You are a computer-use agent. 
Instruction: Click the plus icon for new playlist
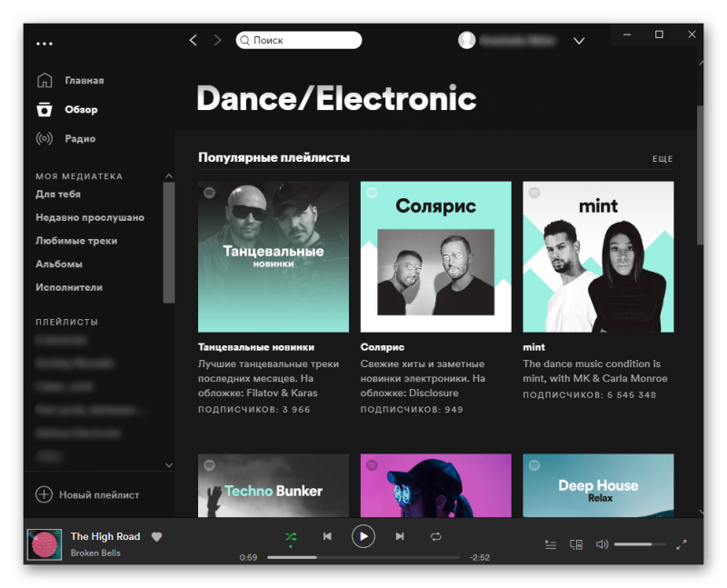tap(44, 494)
